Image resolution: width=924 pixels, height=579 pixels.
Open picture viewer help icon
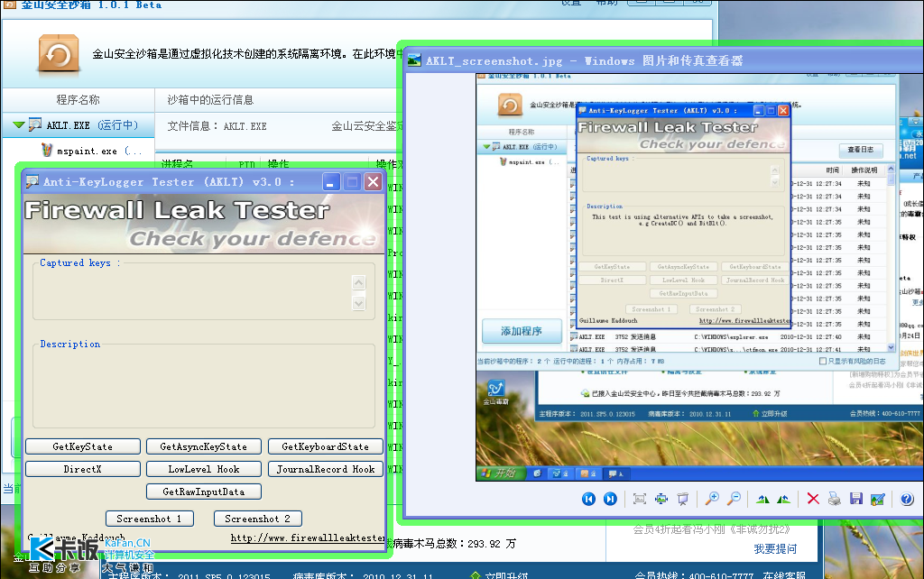[907, 499]
